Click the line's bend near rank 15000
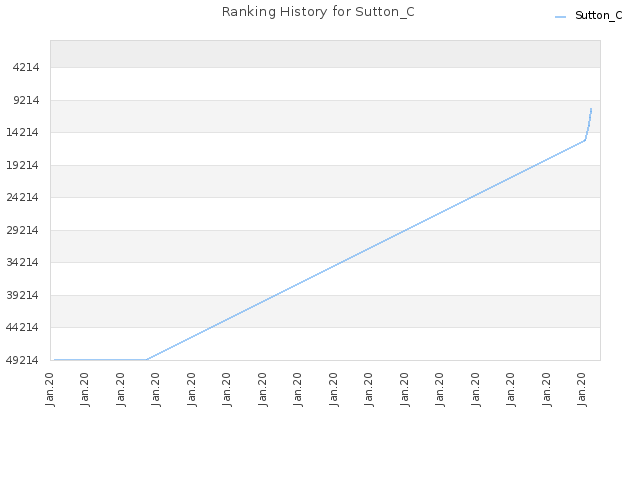 pos(585,140)
